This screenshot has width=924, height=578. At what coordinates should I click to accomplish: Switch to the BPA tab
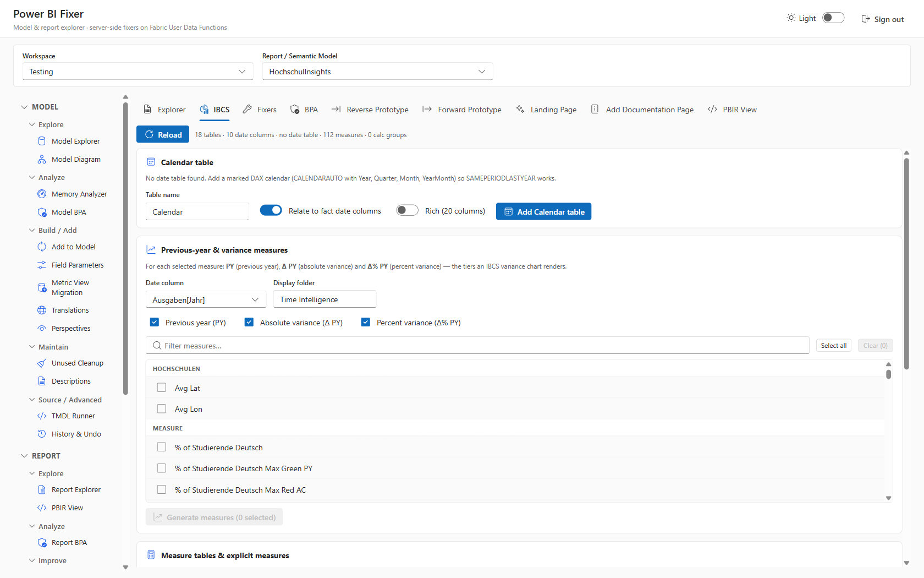coord(304,110)
